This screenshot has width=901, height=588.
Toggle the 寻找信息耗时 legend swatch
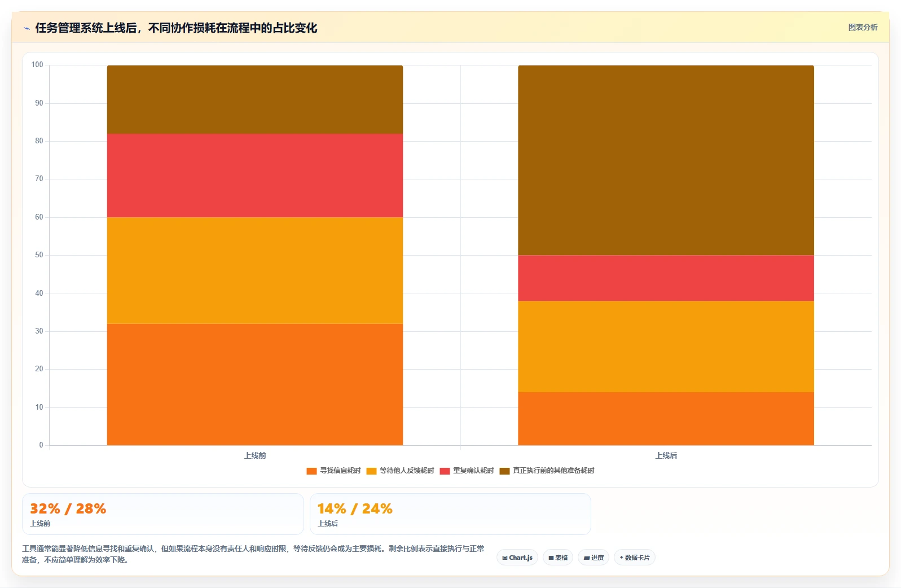click(311, 471)
